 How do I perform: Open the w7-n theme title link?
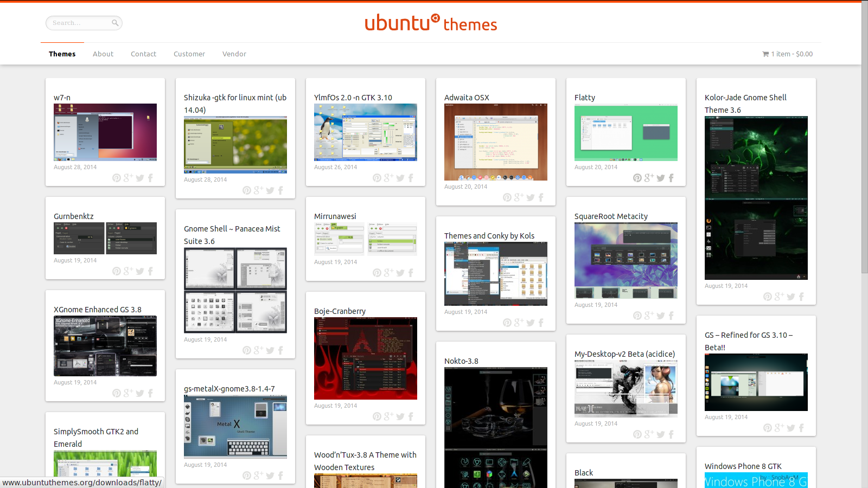point(62,98)
